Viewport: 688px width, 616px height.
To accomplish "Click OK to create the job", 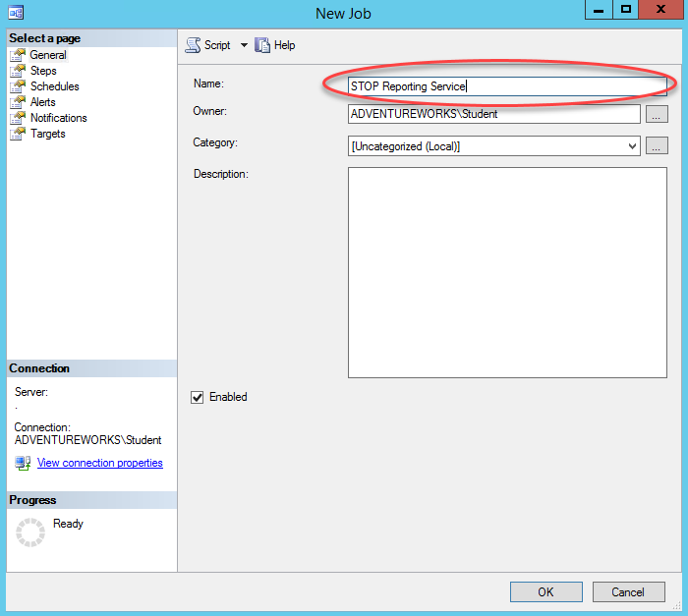I will coord(545,591).
